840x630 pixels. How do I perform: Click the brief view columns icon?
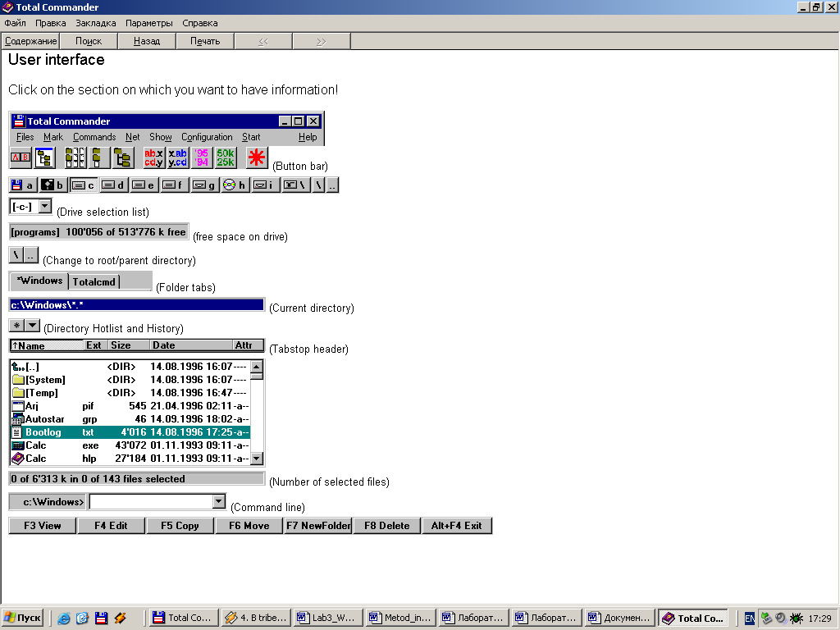[x=75, y=158]
